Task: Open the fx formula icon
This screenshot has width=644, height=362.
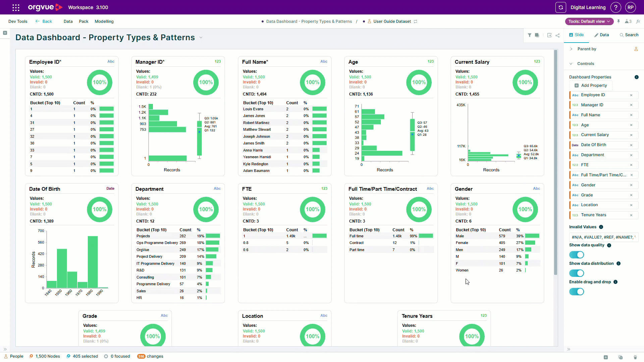Action: pos(638,21)
